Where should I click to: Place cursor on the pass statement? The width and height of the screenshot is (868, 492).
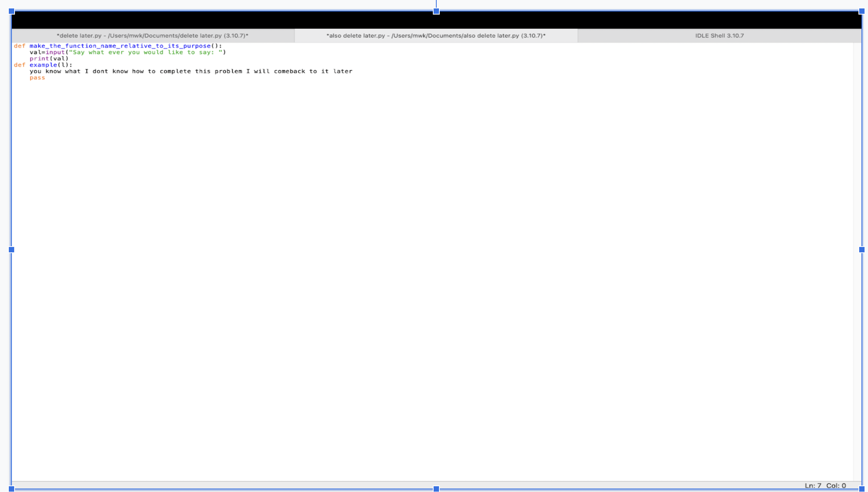pos(37,77)
